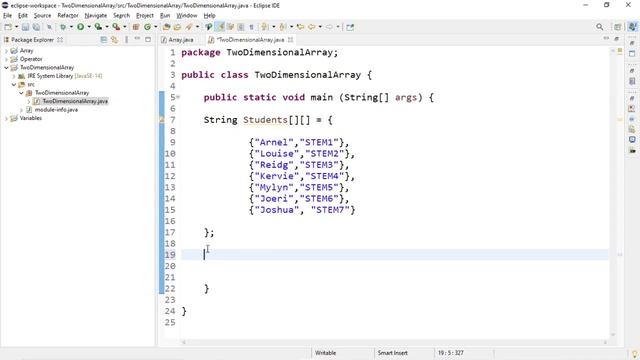Toggle Link with Editor in Package Explorer

tap(114, 40)
